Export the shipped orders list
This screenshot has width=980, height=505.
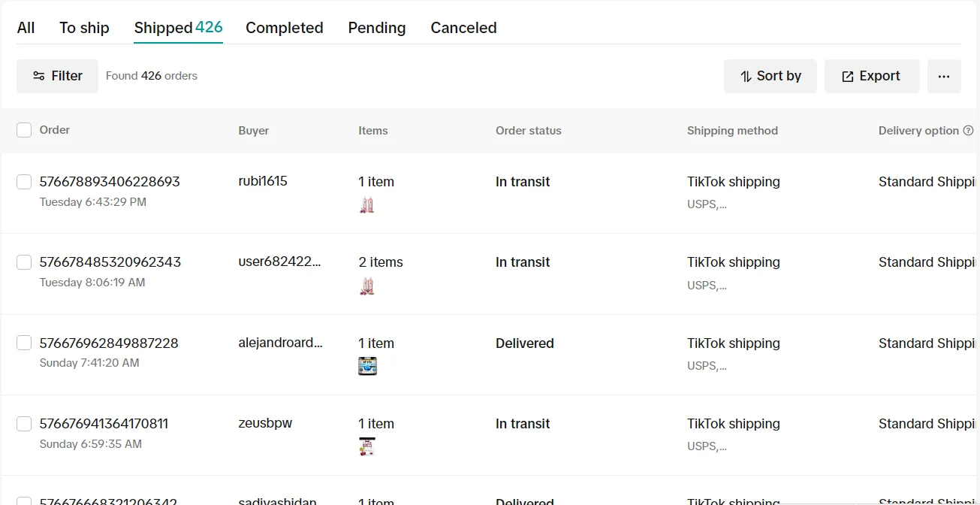pyautogui.click(x=871, y=76)
